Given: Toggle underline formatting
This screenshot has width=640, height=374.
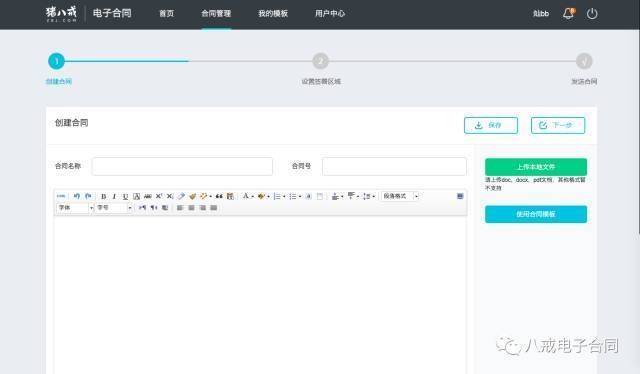Looking at the screenshot, I should (x=125, y=196).
